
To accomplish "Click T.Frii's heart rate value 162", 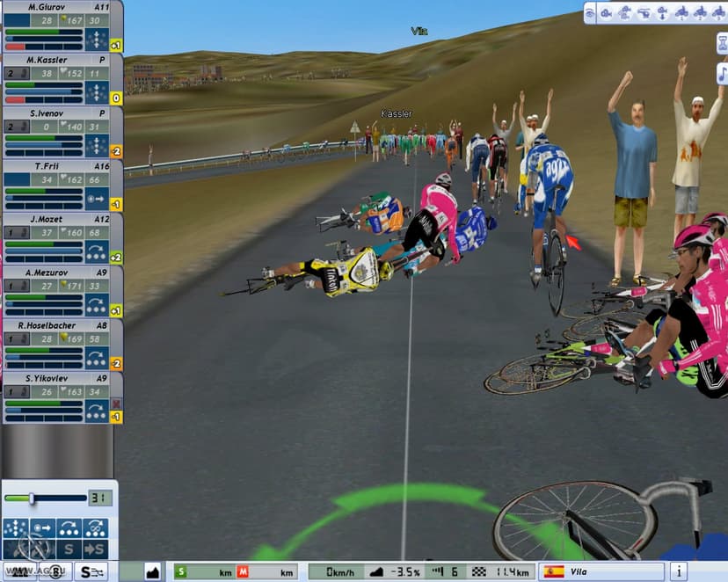I will 72,179.
